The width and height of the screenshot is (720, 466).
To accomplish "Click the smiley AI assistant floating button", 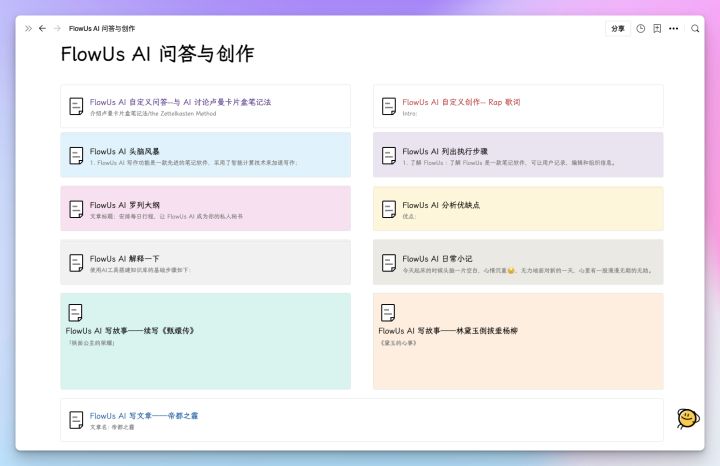I will pyautogui.click(x=687, y=418).
